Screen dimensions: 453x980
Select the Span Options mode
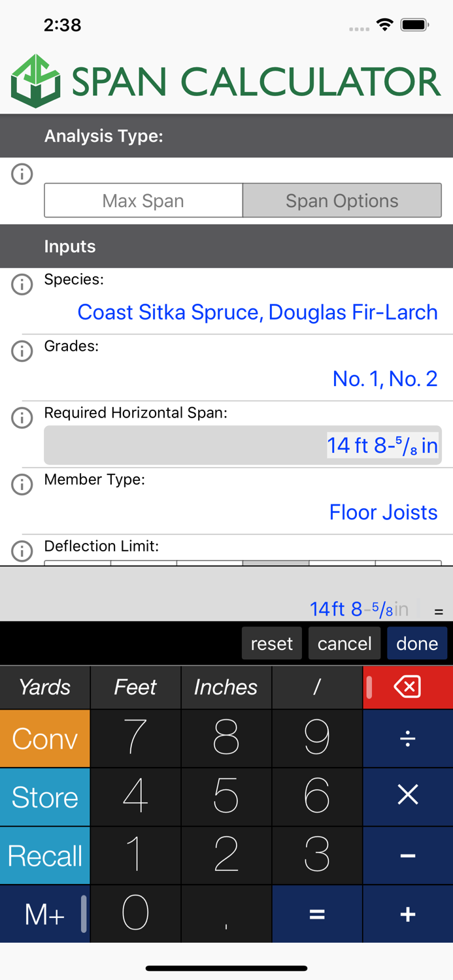342,201
